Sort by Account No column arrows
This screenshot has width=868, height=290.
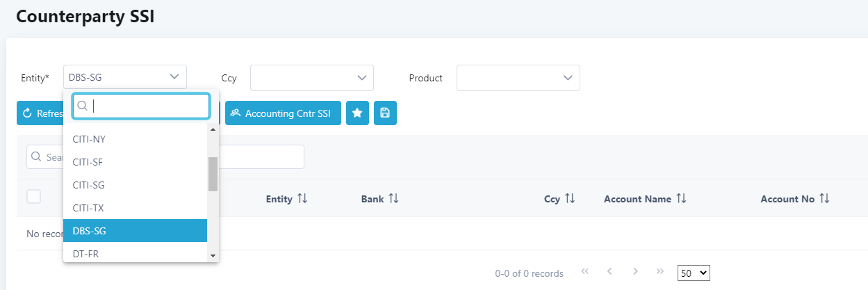pos(824,199)
